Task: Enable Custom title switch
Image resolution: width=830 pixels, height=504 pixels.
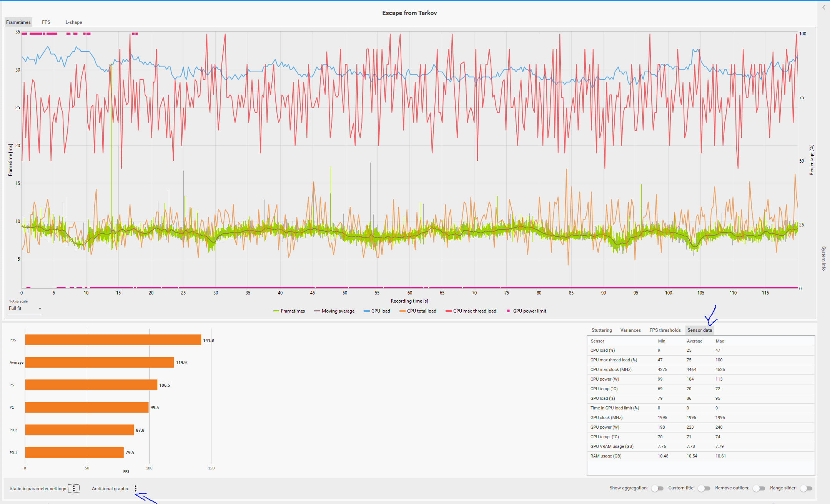Action: 704,488
